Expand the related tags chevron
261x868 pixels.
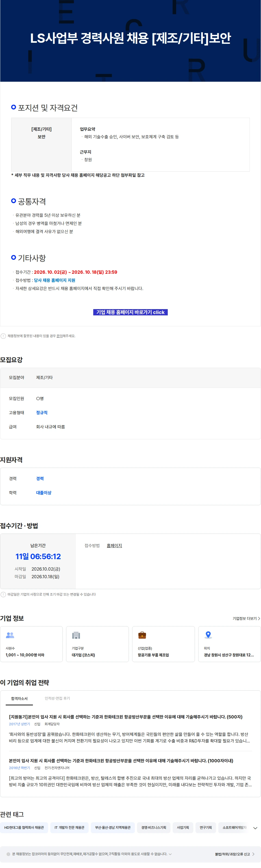pos(255,828)
